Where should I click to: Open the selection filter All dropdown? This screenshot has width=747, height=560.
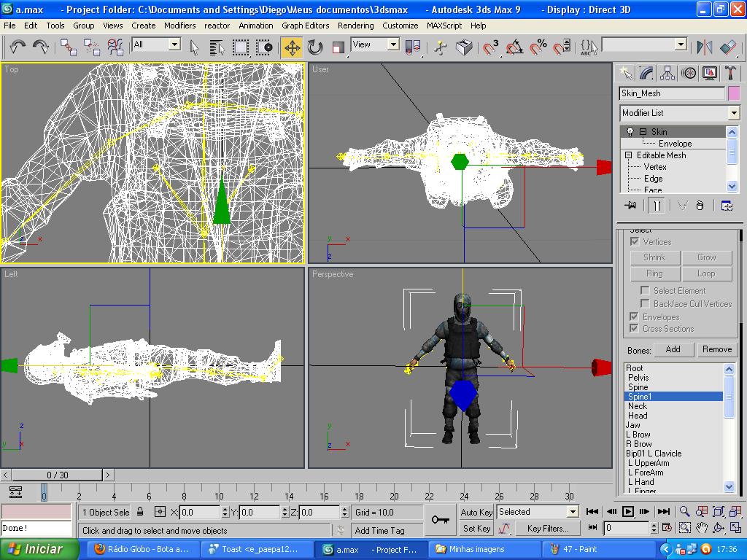[x=174, y=44]
